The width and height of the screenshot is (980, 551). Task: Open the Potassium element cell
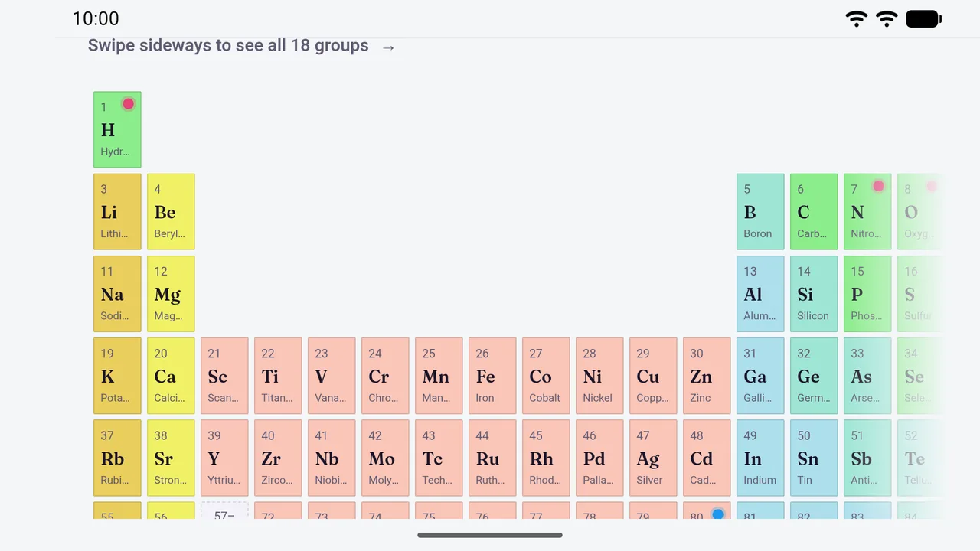click(x=117, y=376)
